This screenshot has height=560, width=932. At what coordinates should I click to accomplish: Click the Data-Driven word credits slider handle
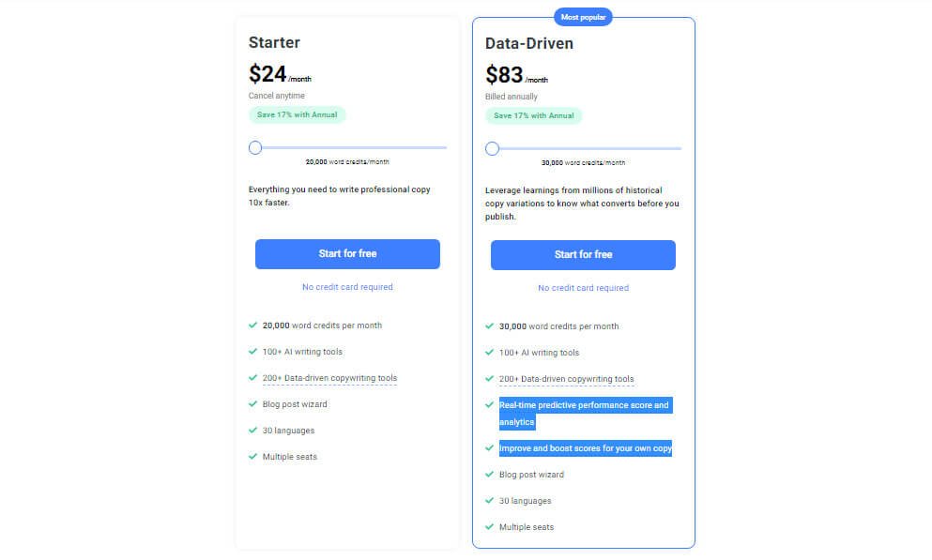pyautogui.click(x=492, y=148)
